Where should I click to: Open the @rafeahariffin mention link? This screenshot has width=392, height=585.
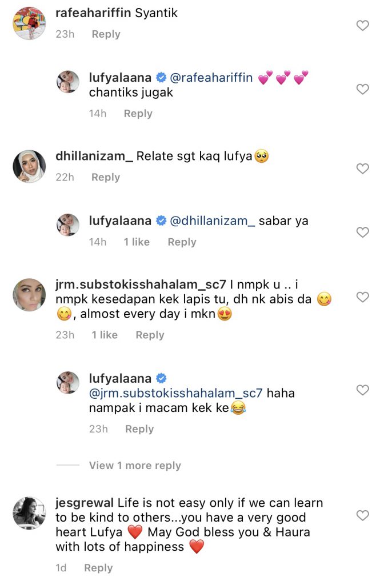[x=211, y=78]
